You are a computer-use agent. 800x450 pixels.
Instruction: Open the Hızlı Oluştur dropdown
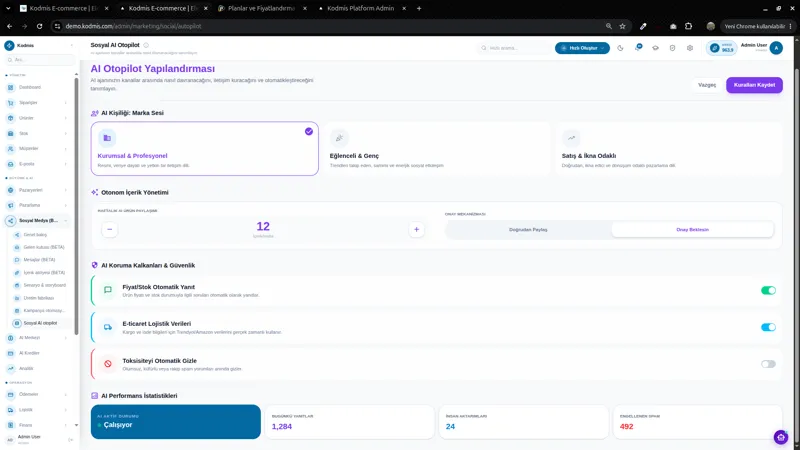(582, 48)
